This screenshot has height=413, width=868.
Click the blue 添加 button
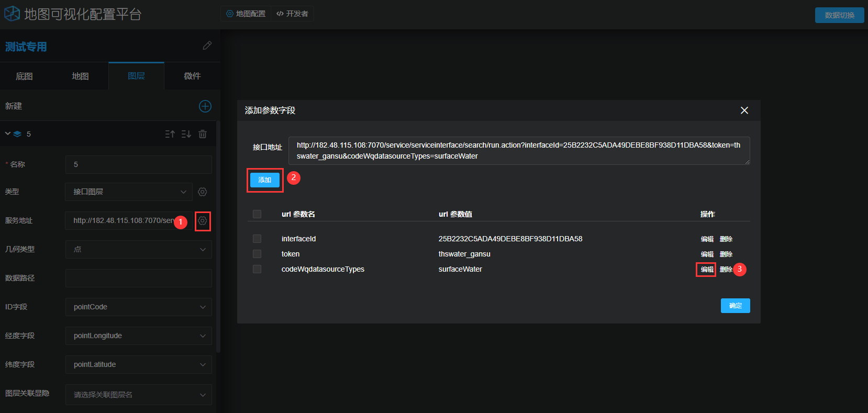pyautogui.click(x=265, y=180)
